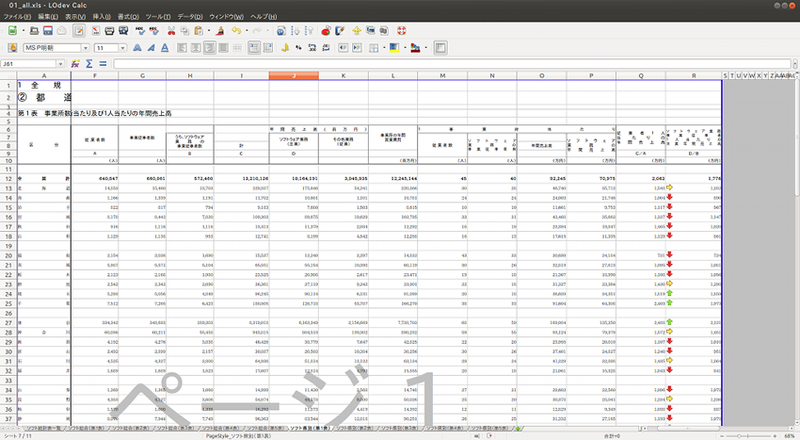Open the Undo history dropdown arrow
This screenshot has width=800, height=440.
coord(246,31)
